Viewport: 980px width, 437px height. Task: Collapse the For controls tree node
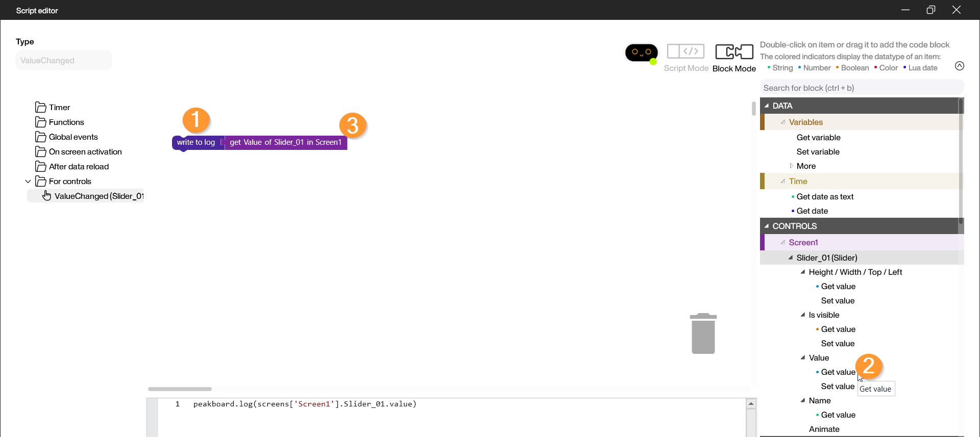pyautogui.click(x=28, y=182)
